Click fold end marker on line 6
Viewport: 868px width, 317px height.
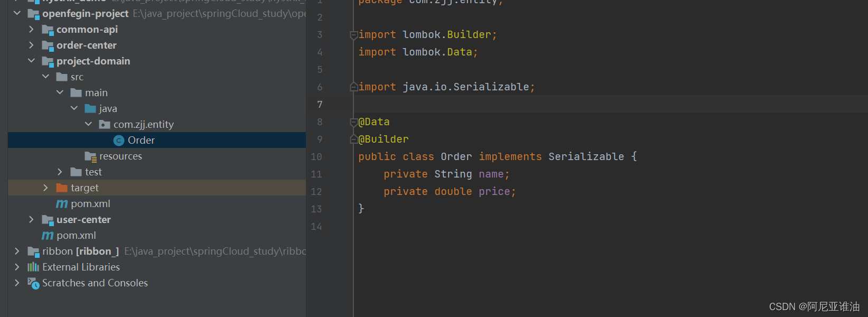[x=354, y=87]
